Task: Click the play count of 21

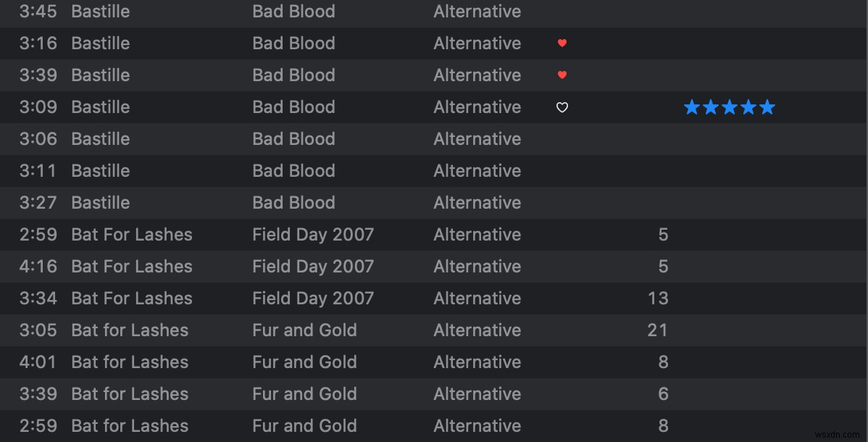Action: pos(657,330)
